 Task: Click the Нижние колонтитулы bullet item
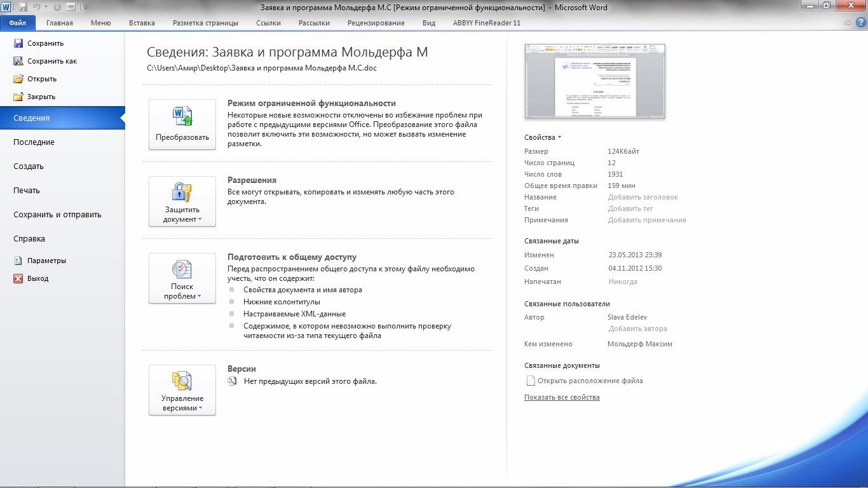(x=281, y=302)
